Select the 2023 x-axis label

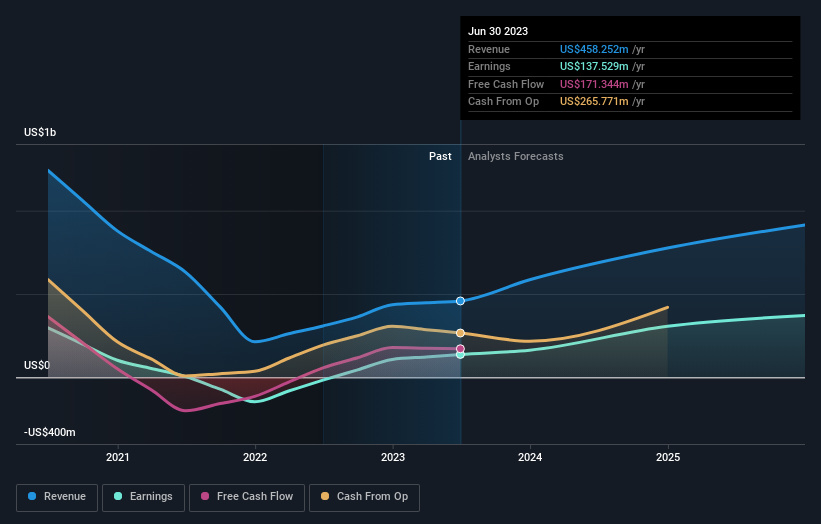tap(393, 457)
